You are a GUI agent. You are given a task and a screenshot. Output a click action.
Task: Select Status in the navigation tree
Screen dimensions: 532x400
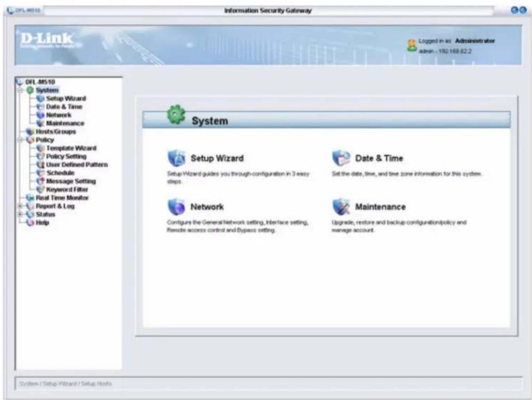(45, 214)
